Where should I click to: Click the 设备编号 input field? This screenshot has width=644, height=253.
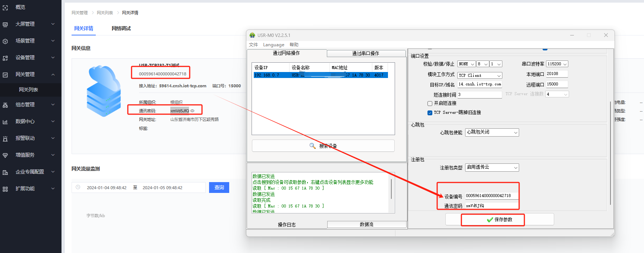click(491, 196)
